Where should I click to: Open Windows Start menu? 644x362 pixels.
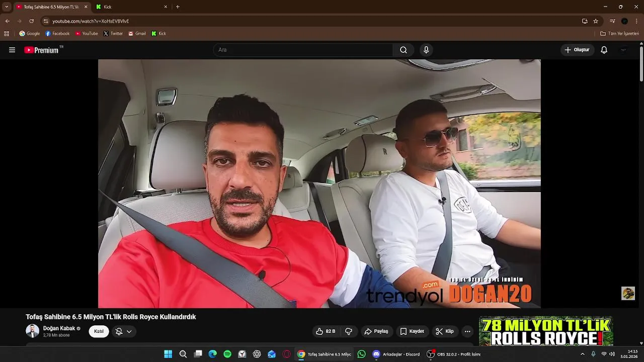168,354
